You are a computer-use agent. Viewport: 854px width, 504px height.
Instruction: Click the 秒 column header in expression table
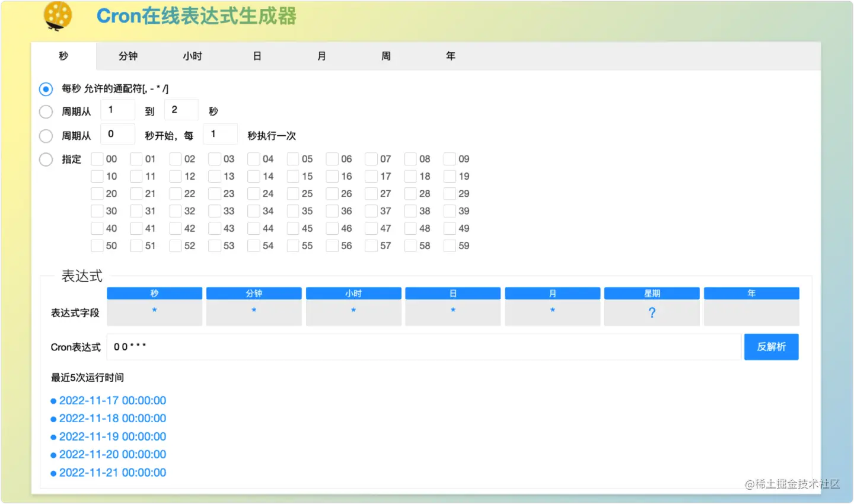tap(154, 294)
